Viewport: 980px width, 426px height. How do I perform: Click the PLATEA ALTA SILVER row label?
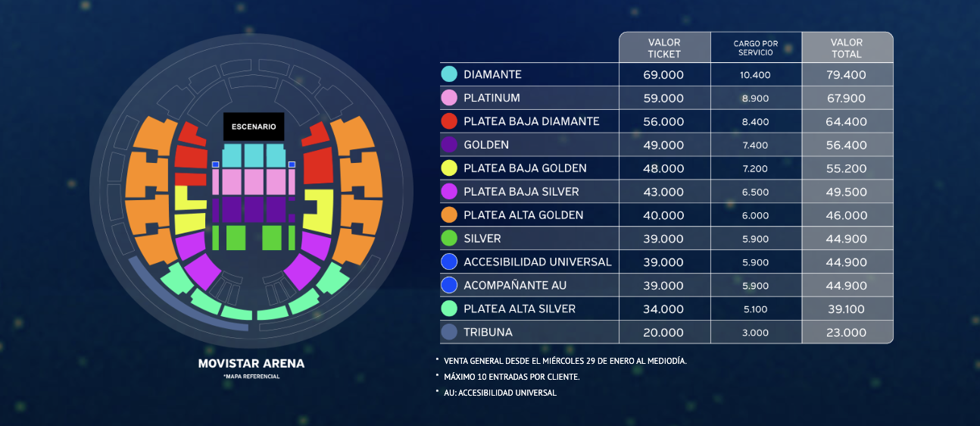[x=520, y=309]
